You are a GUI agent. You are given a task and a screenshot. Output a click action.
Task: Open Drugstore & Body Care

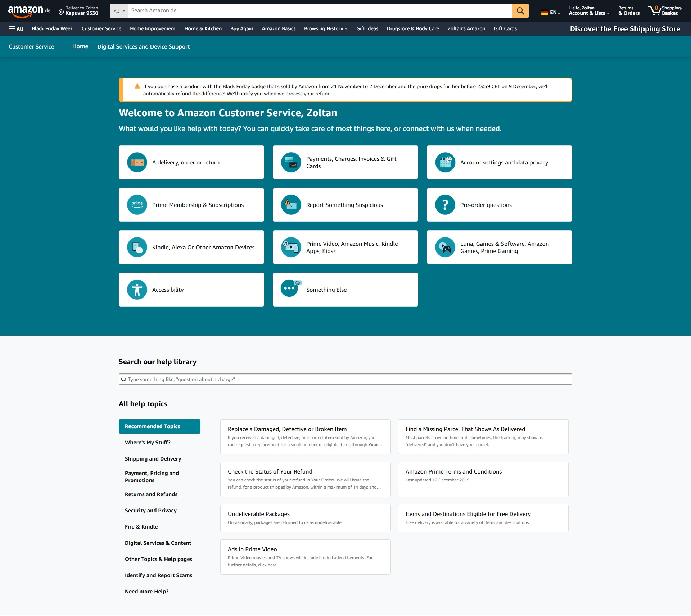(413, 29)
